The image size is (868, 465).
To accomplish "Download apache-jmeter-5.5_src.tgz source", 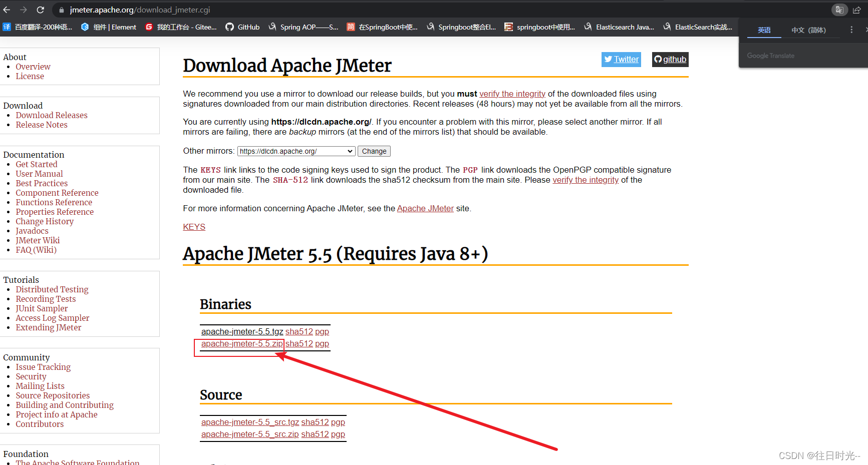I will pyautogui.click(x=250, y=422).
